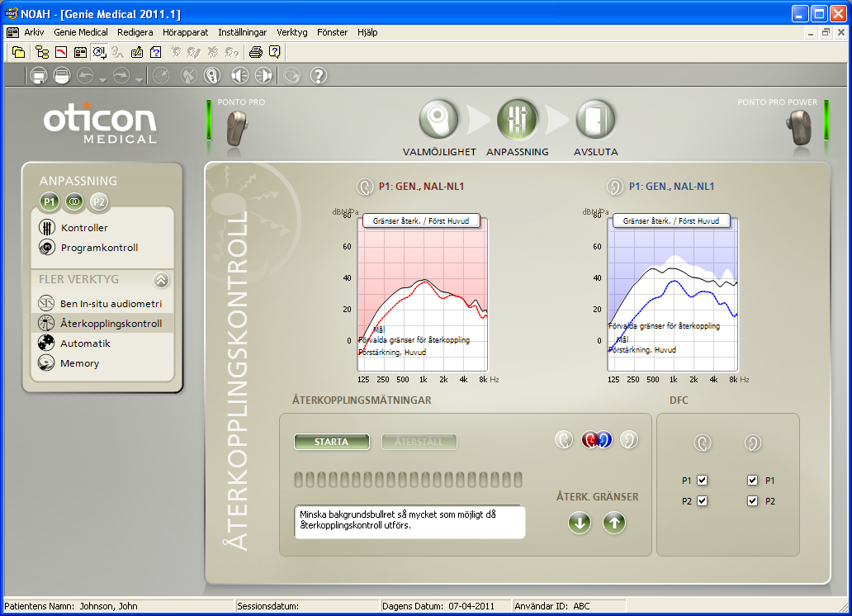Click the black printer icon in the NOAH toolbar
The height and width of the screenshot is (616, 852).
(x=255, y=52)
